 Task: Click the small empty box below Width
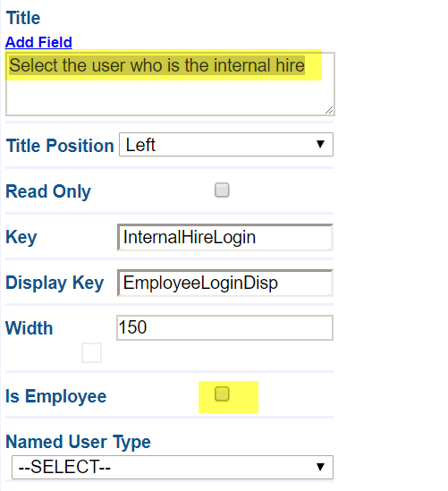[x=91, y=352]
